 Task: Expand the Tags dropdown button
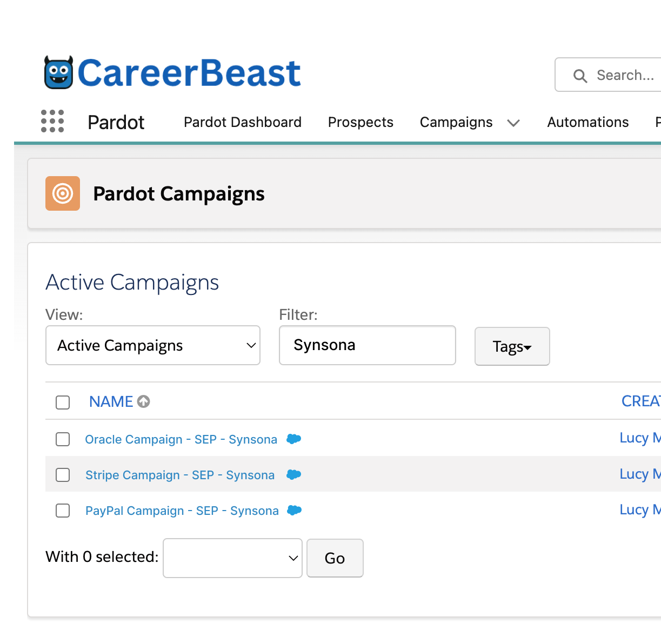(x=512, y=346)
